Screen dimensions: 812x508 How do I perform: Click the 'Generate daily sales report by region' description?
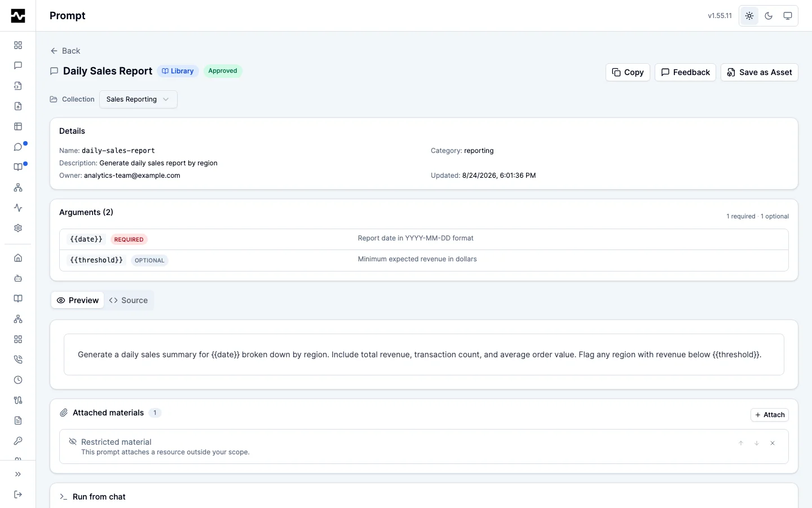(158, 163)
